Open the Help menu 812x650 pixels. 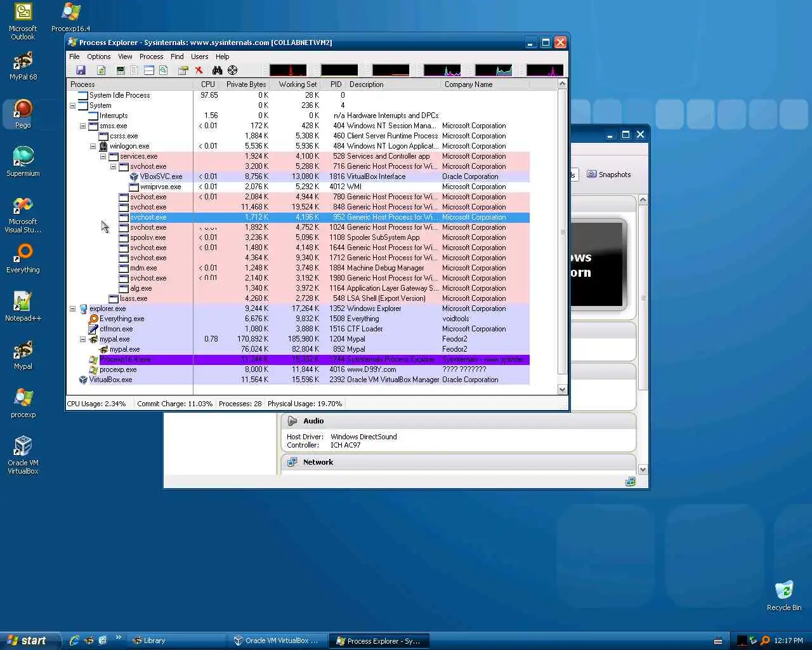[223, 56]
